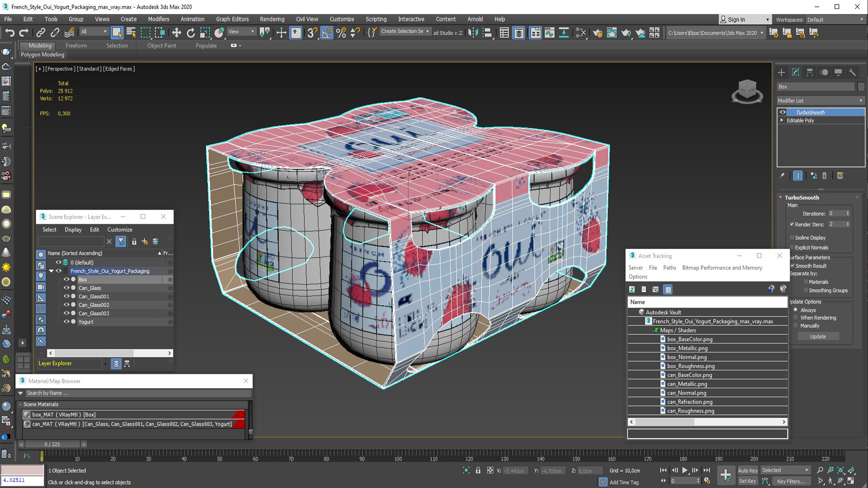Click the time slider 0 / 225 handle
The image size is (868, 488).
[52, 445]
